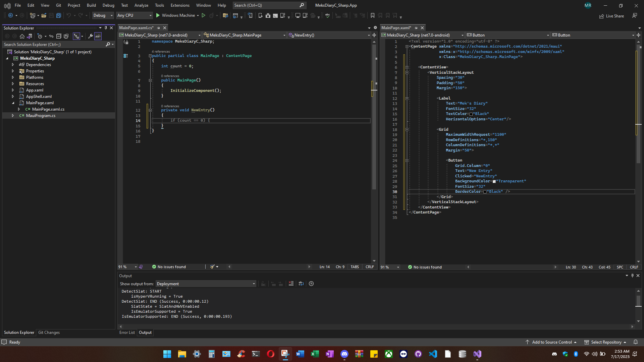Collapse the NewEntry method code fold

pyautogui.click(x=150, y=110)
